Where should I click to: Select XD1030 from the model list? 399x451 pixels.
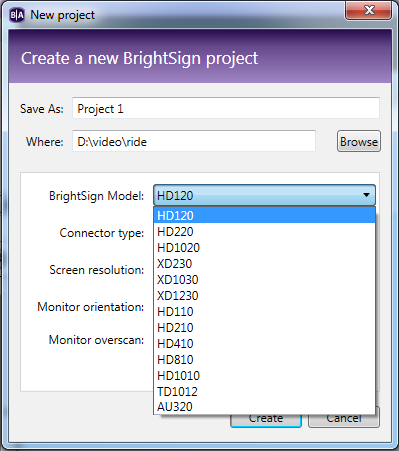[x=264, y=279]
